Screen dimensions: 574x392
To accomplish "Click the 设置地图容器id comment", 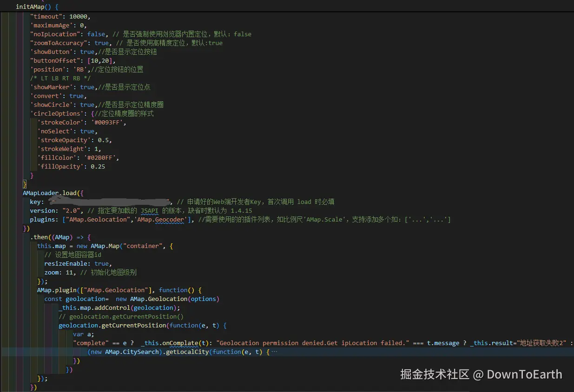I will 73,255.
